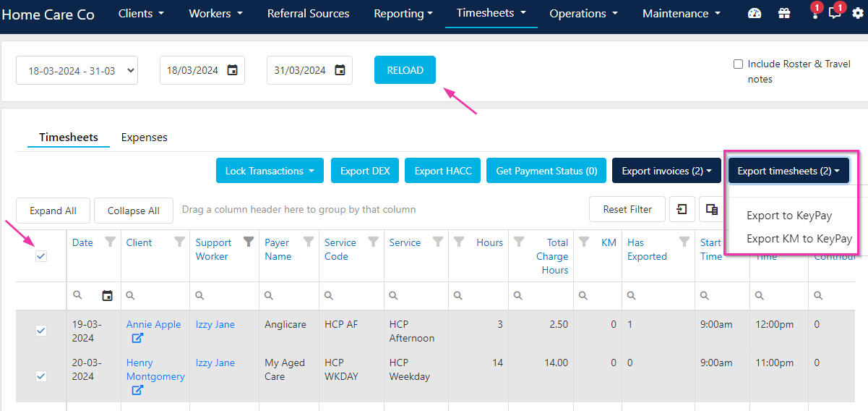
Task: Expand the Clients menu
Action: [x=141, y=13]
